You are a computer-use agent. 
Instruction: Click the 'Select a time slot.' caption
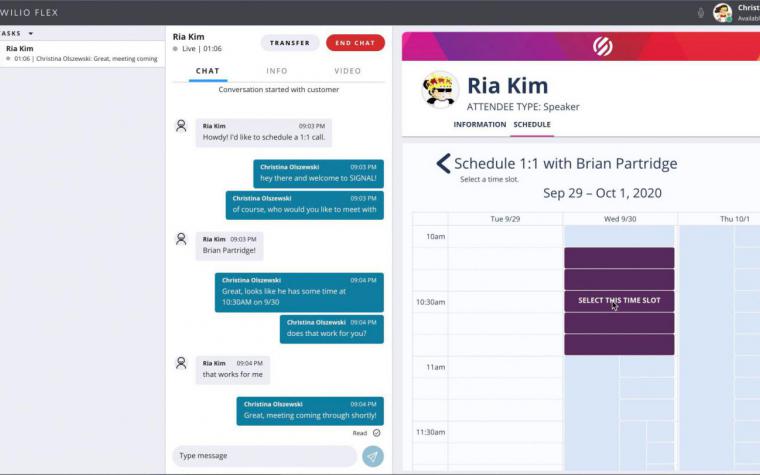489,179
